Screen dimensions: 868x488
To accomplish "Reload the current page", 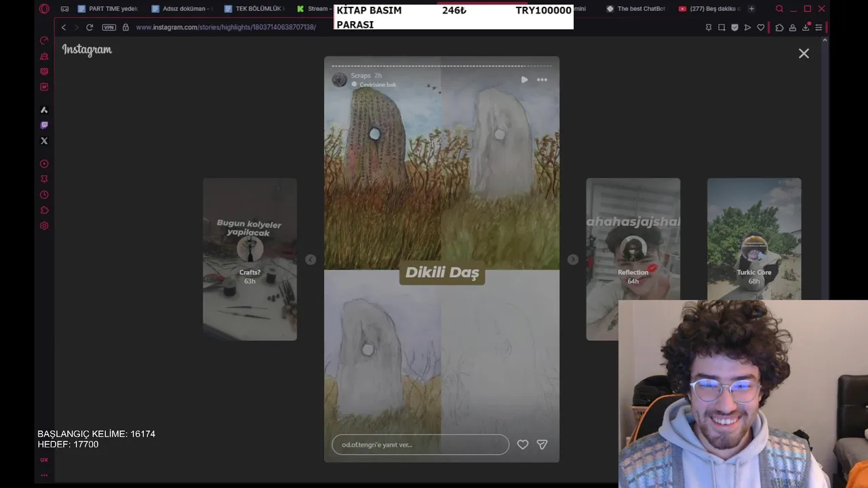I will 89,27.
